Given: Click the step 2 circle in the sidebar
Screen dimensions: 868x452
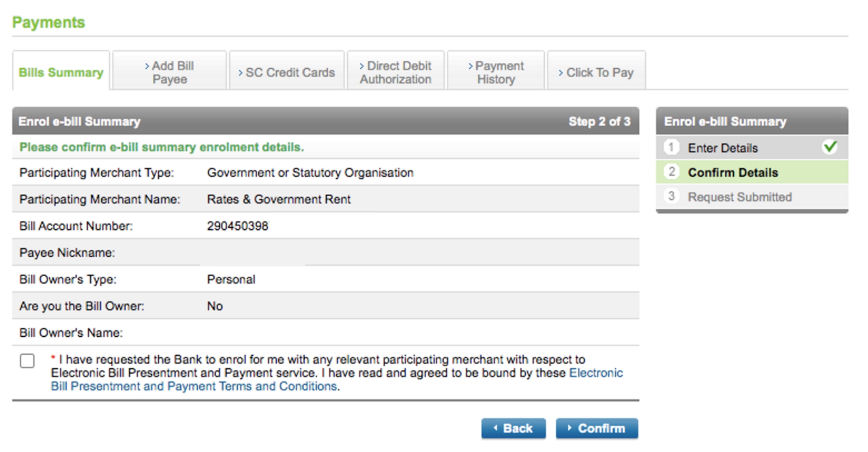Looking at the screenshot, I should coord(671,171).
